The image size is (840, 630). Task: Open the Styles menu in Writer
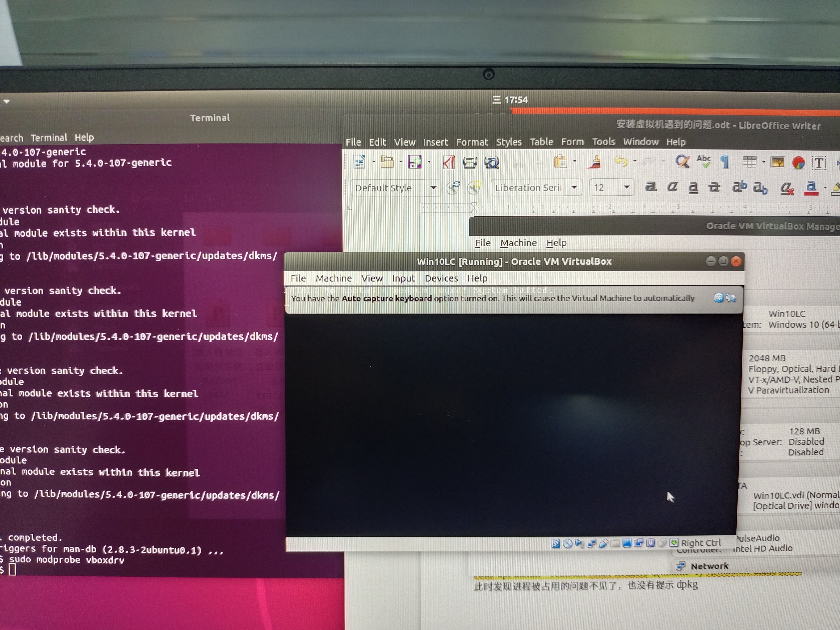509,142
